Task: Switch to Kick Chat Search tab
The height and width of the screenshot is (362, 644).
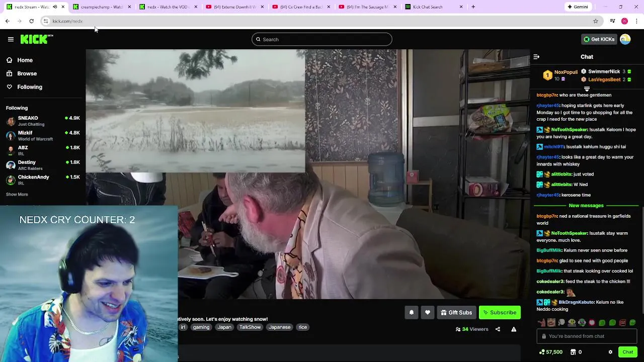Action: tap(434, 7)
